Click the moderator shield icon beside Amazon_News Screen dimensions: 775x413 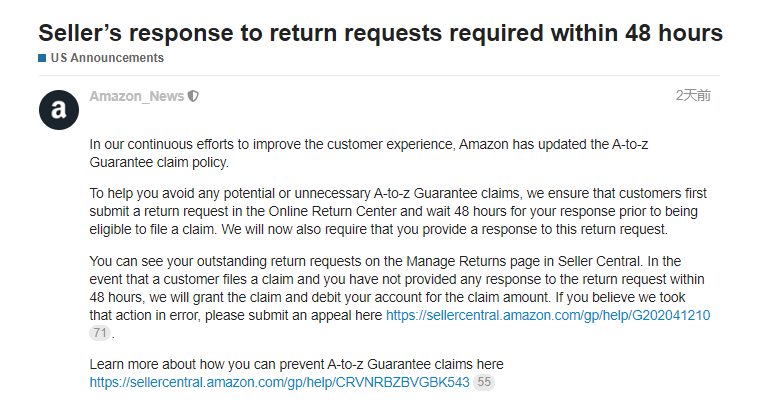pos(193,96)
